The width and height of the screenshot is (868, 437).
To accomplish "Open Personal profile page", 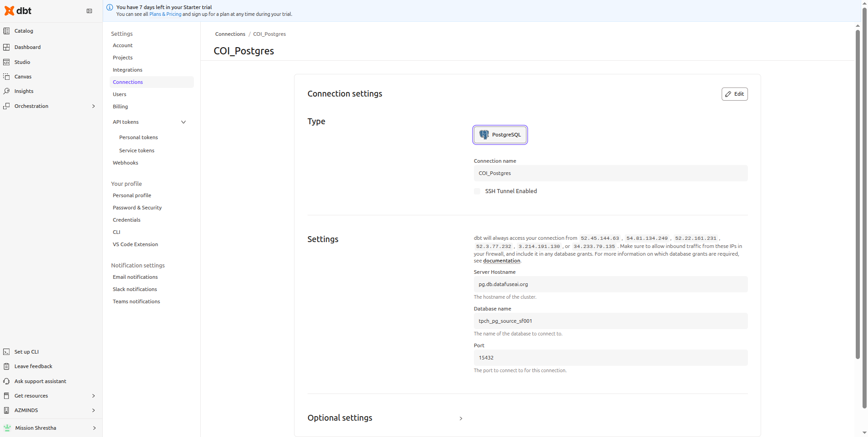I will pos(132,195).
